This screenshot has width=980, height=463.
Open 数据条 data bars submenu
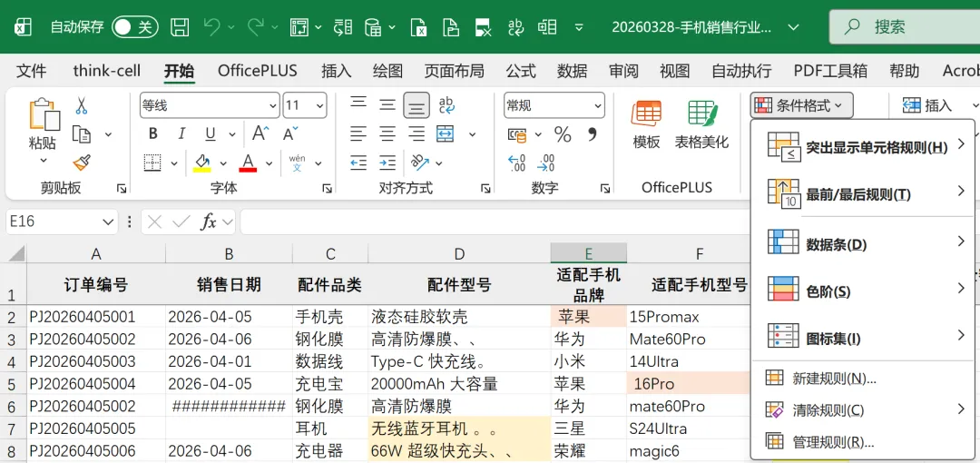click(x=864, y=243)
